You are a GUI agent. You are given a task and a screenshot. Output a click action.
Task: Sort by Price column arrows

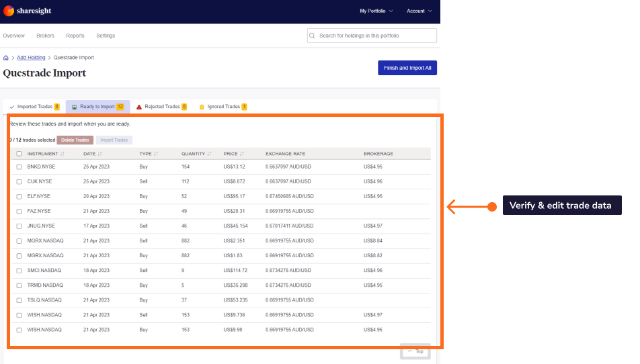pyautogui.click(x=242, y=154)
